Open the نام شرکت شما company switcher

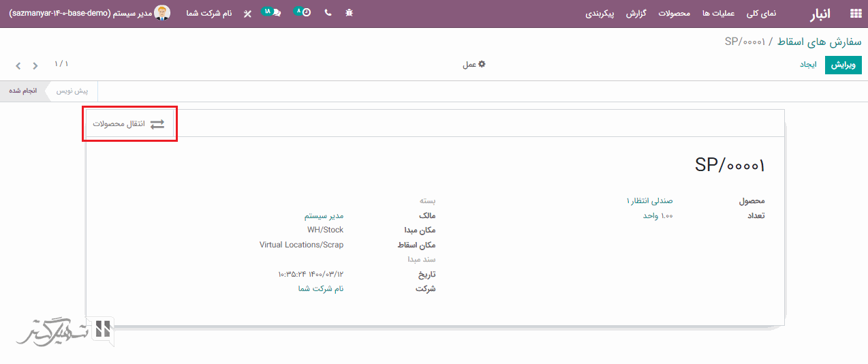point(209,13)
